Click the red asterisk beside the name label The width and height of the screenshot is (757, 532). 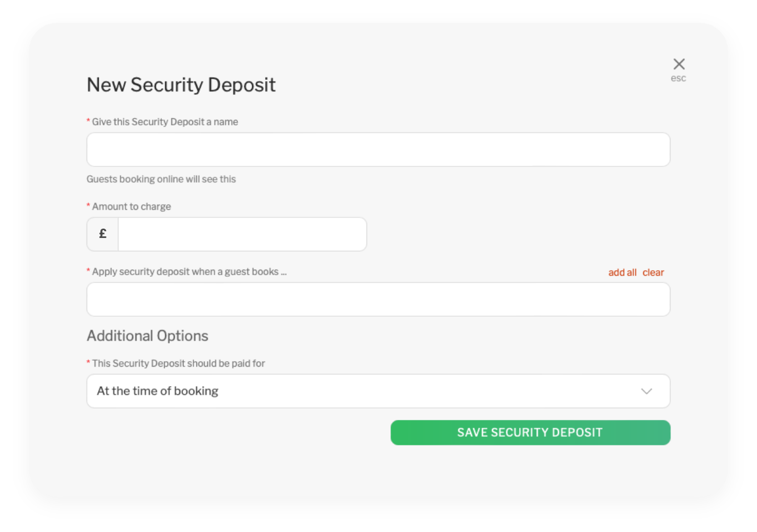tap(88, 121)
